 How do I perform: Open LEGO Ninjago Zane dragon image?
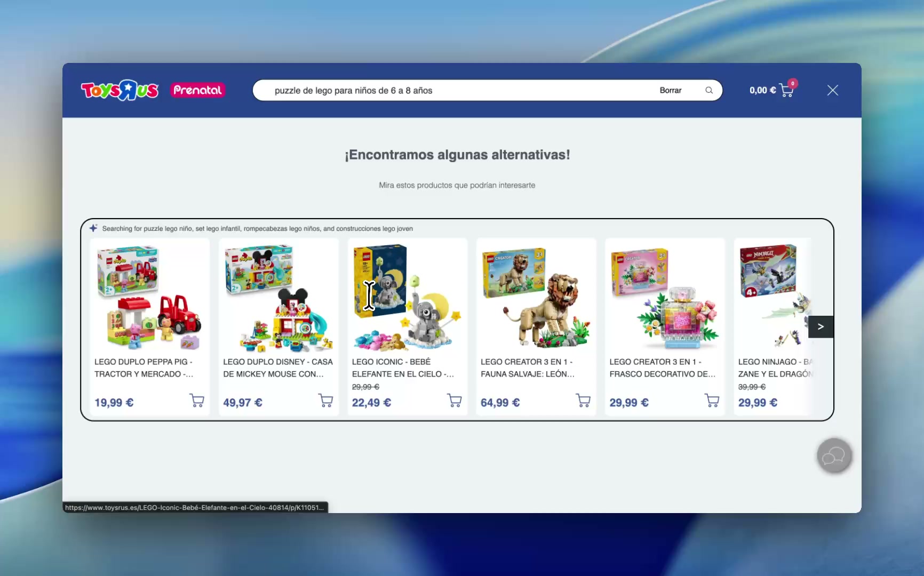775,297
